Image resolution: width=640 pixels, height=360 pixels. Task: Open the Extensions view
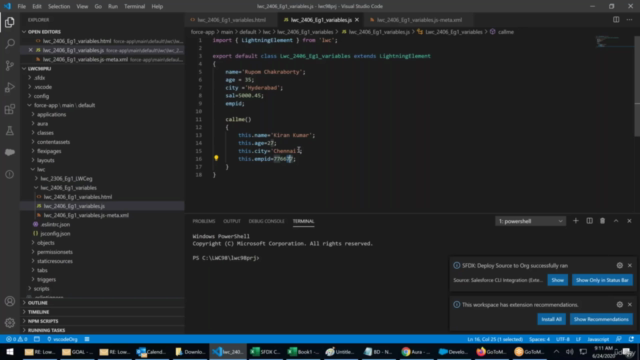(10, 109)
